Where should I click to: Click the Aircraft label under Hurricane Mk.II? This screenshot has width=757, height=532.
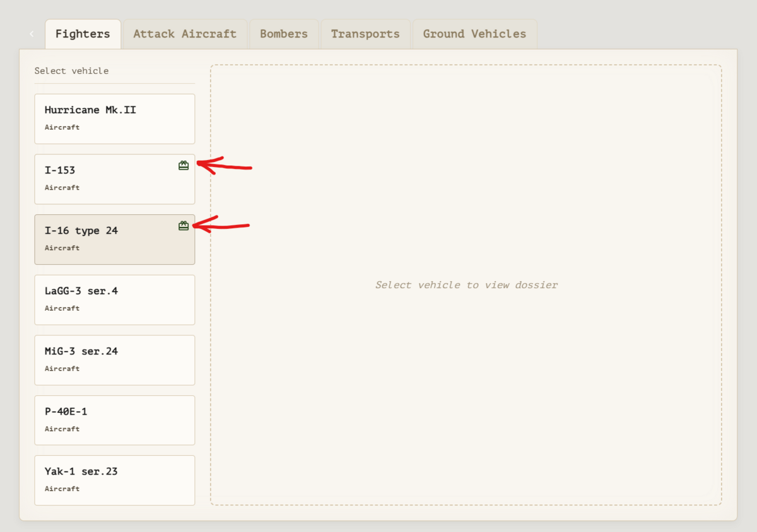62,127
